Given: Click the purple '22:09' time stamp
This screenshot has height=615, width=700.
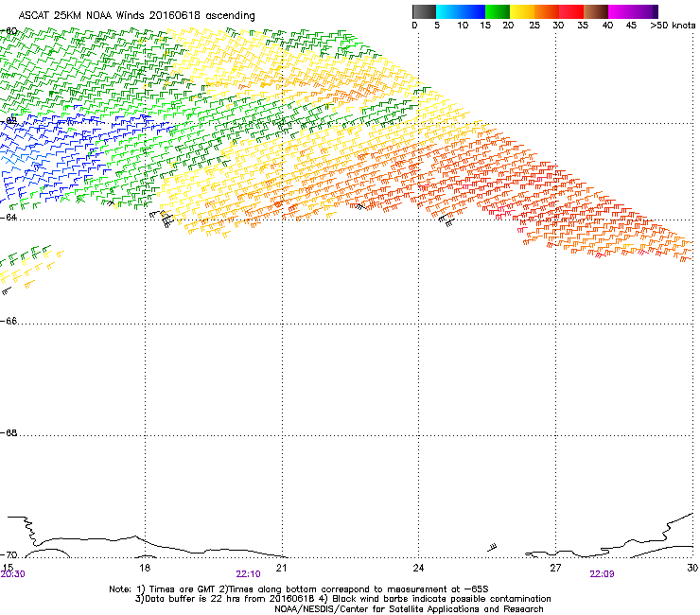Looking at the screenshot, I should pyautogui.click(x=602, y=574).
